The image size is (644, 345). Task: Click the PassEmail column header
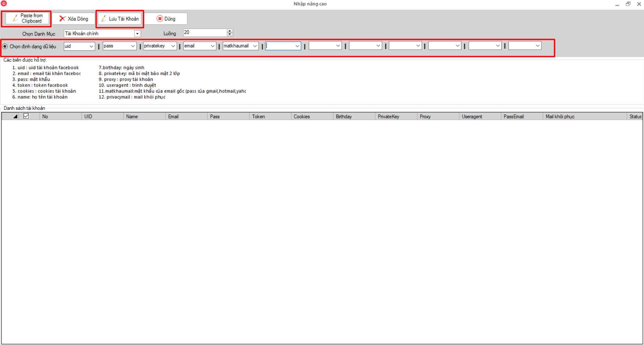click(522, 116)
